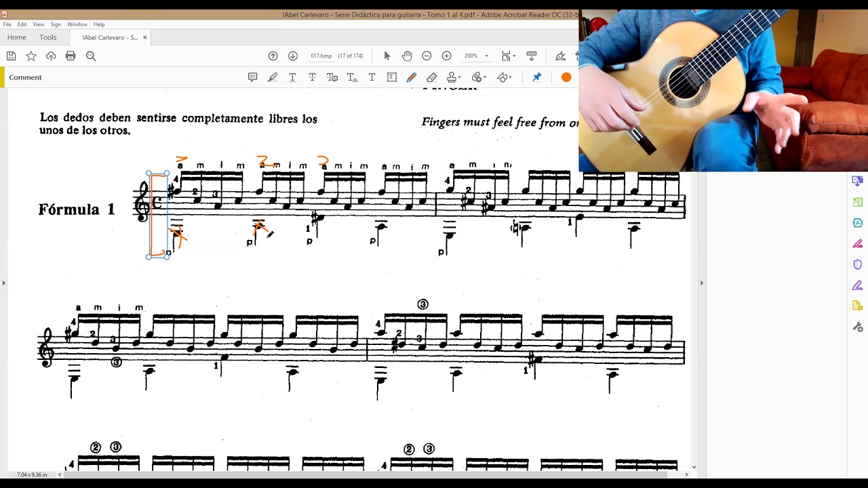This screenshot has height=488, width=868.
Task: Open the purple Fill & Sign tool
Action: [858, 285]
